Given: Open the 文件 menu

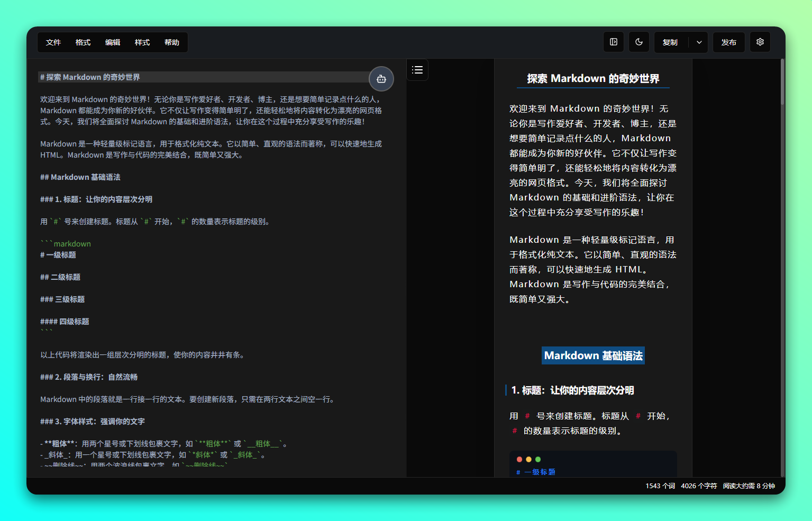Looking at the screenshot, I should pos(53,42).
